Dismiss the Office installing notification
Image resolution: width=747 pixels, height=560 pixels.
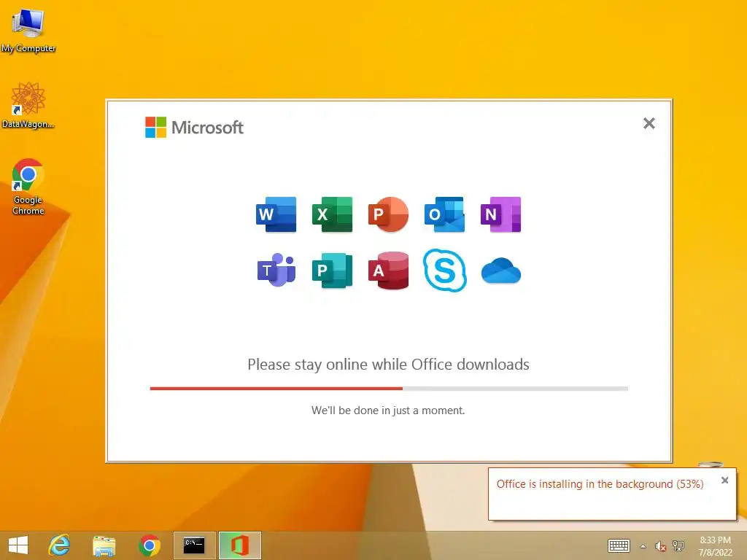point(724,480)
